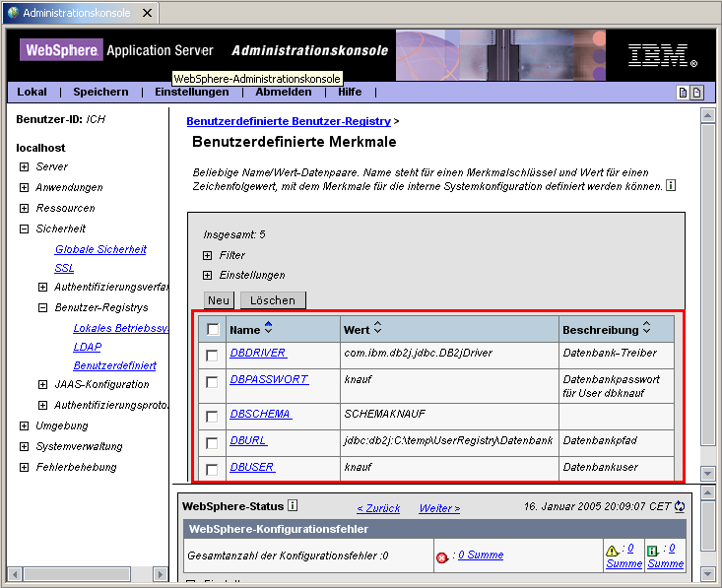Click the main content scroll-down arrow
This screenshot has width=722, height=588.
coord(708,473)
